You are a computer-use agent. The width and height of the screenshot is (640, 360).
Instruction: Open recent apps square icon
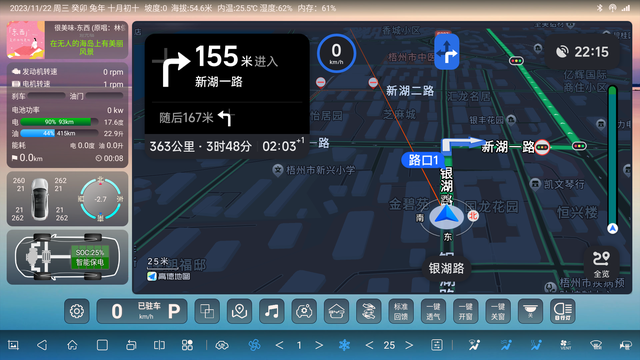click(x=102, y=345)
